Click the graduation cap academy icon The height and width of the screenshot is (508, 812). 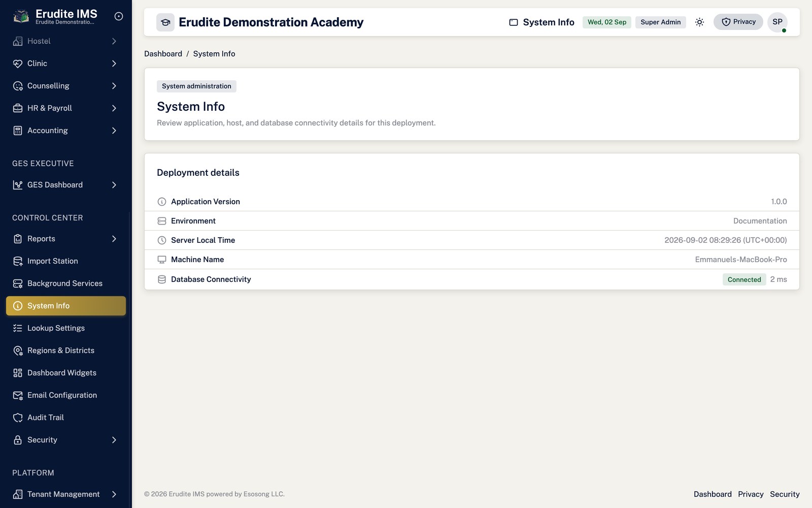click(165, 22)
